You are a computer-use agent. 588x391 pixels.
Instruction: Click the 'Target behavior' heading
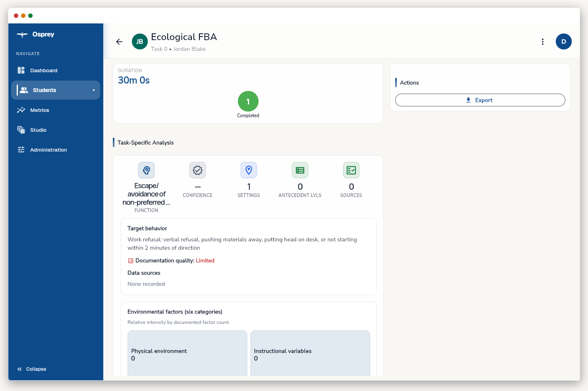pos(147,228)
